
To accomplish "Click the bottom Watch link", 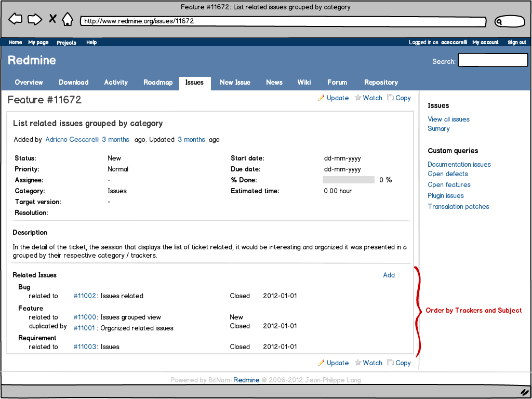I will [373, 363].
